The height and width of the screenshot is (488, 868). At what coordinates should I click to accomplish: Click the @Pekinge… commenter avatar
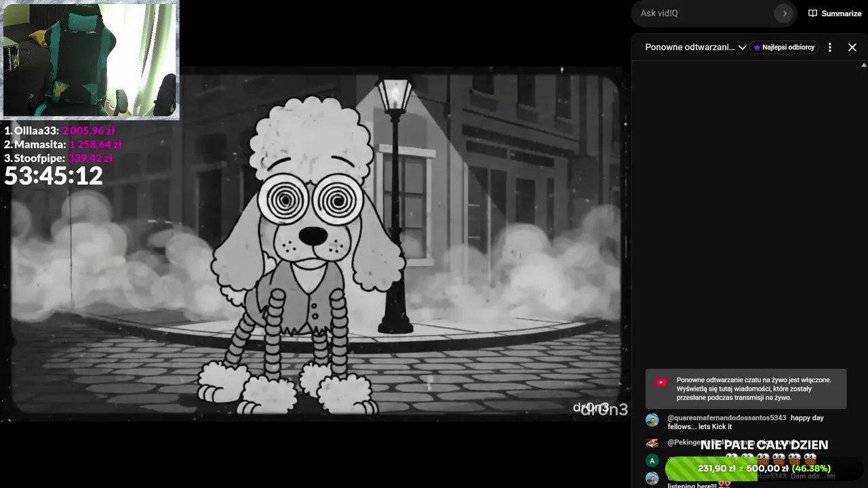pyautogui.click(x=652, y=443)
